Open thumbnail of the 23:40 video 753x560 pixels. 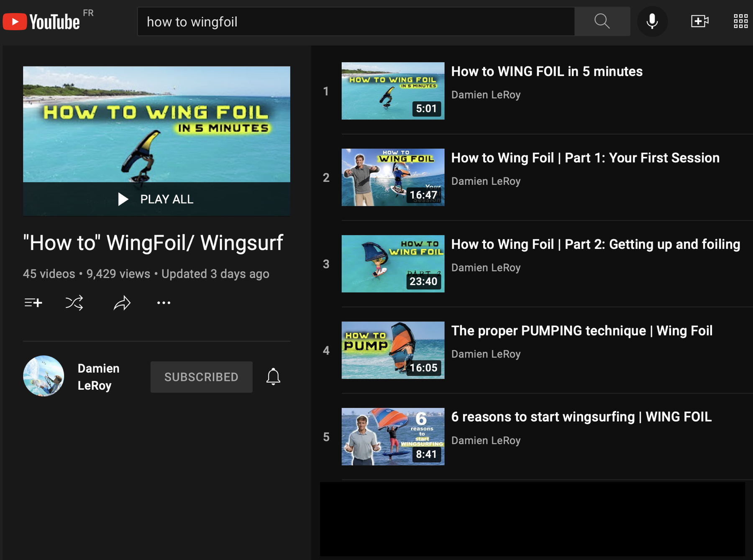393,263
